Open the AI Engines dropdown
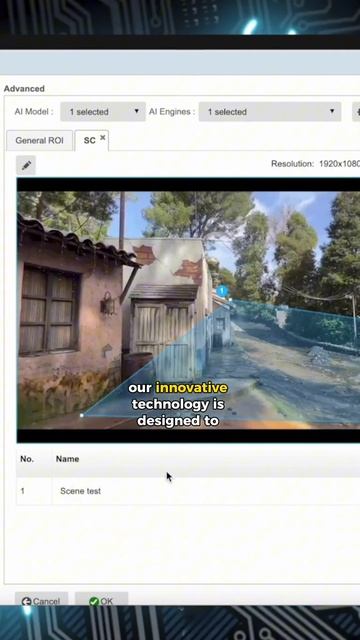The image size is (360, 640). pyautogui.click(x=270, y=111)
